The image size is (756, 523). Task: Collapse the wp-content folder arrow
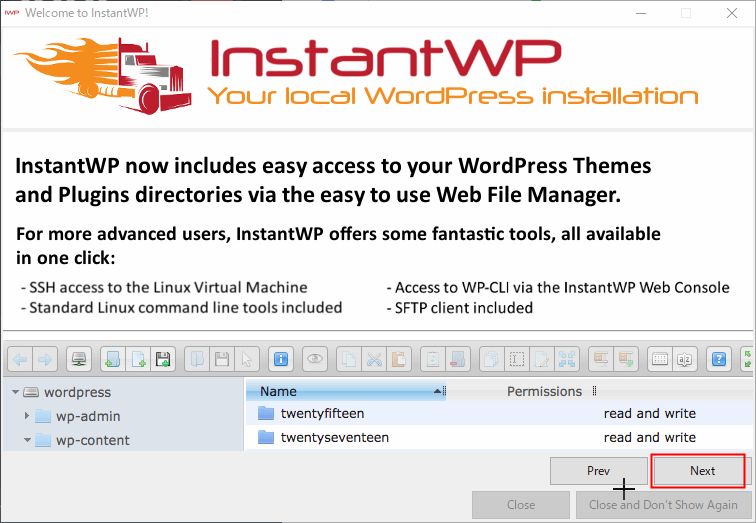[27, 440]
